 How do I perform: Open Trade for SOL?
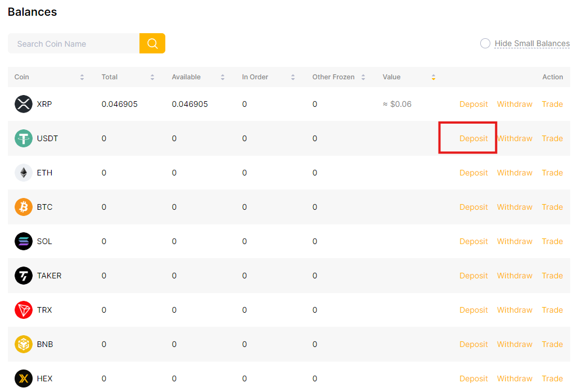552,242
